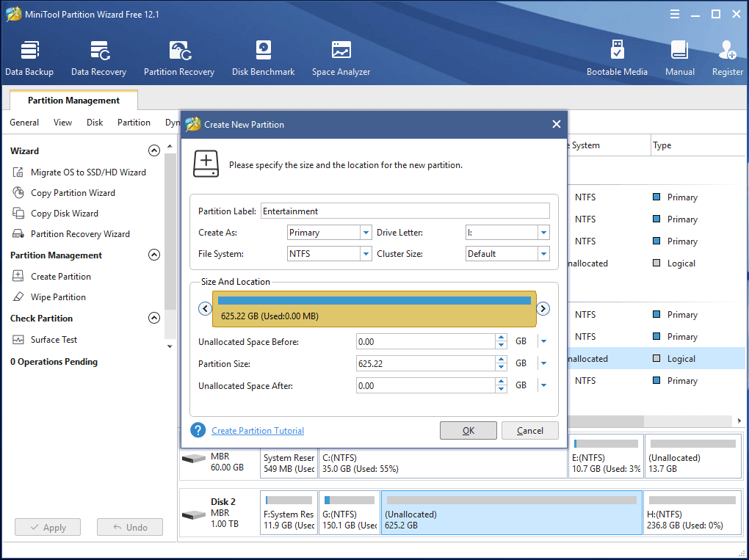
Task: Choose Wipe Partition in sidebar
Action: (x=49, y=297)
